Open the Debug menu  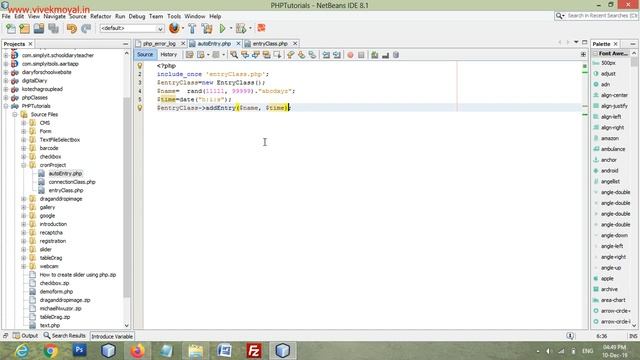(x=137, y=16)
